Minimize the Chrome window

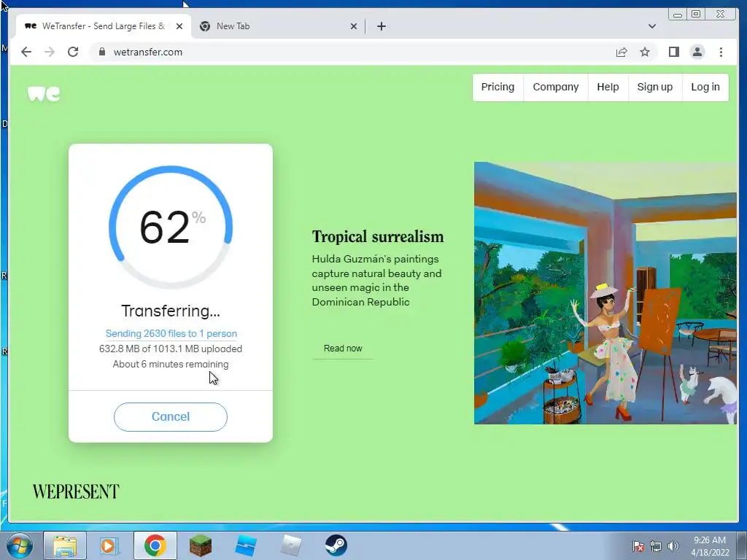[x=677, y=15]
